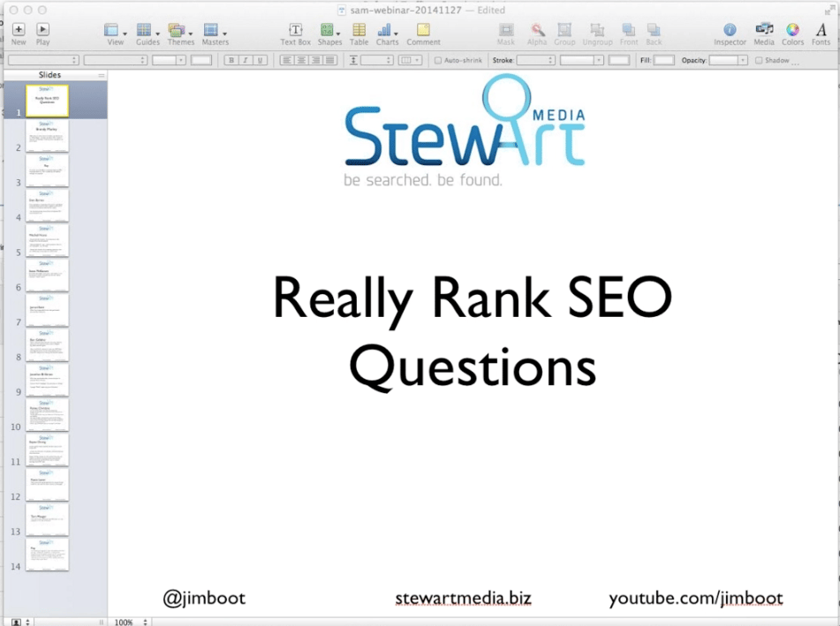Click the line spacing icon
840x626 pixels.
coord(353,60)
